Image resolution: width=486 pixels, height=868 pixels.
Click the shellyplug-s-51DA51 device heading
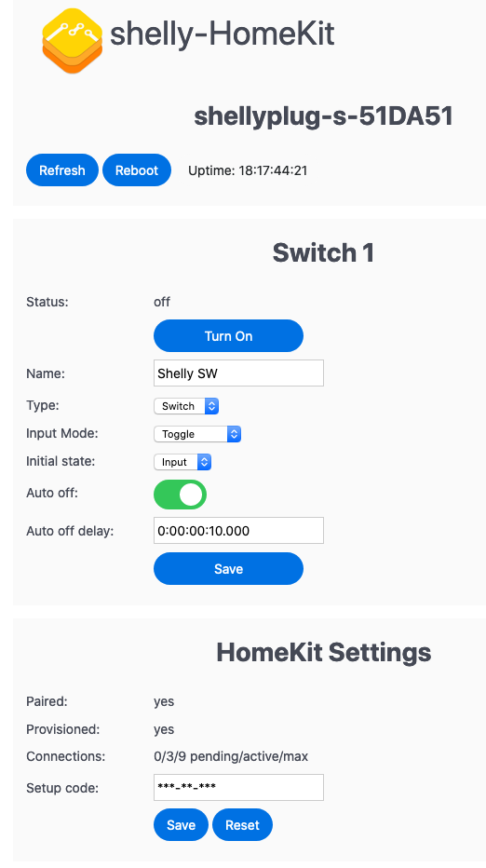324,116
